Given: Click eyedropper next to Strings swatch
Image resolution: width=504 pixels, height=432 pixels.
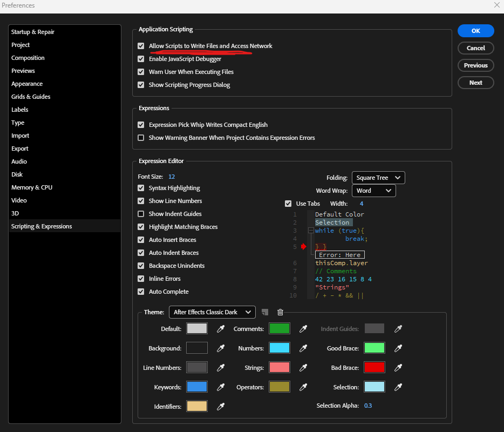Looking at the screenshot, I should 303,368.
